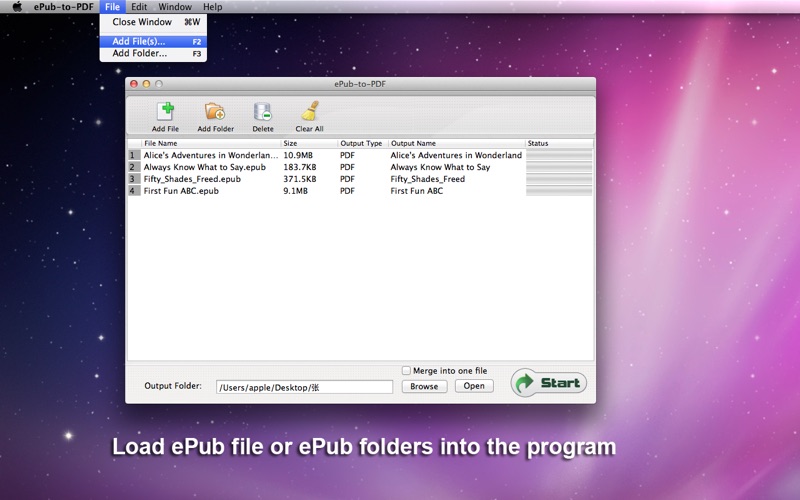This screenshot has width=800, height=500.
Task: Click the Clear All broom icon
Action: pyautogui.click(x=310, y=111)
